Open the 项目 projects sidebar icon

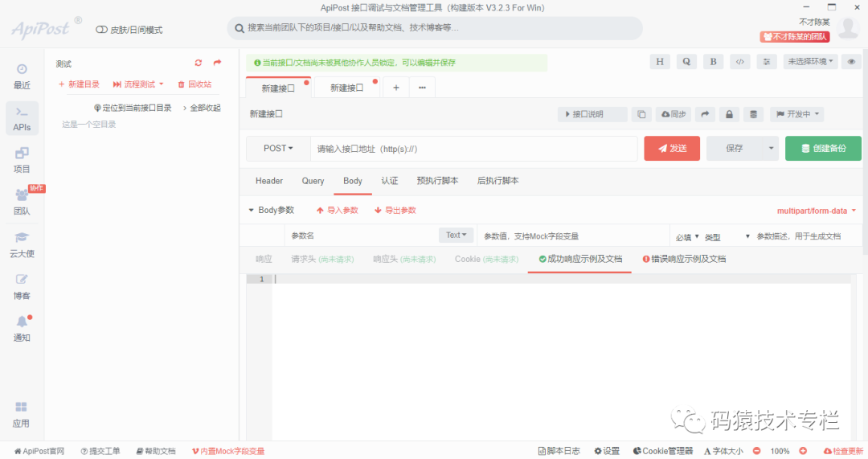22,160
